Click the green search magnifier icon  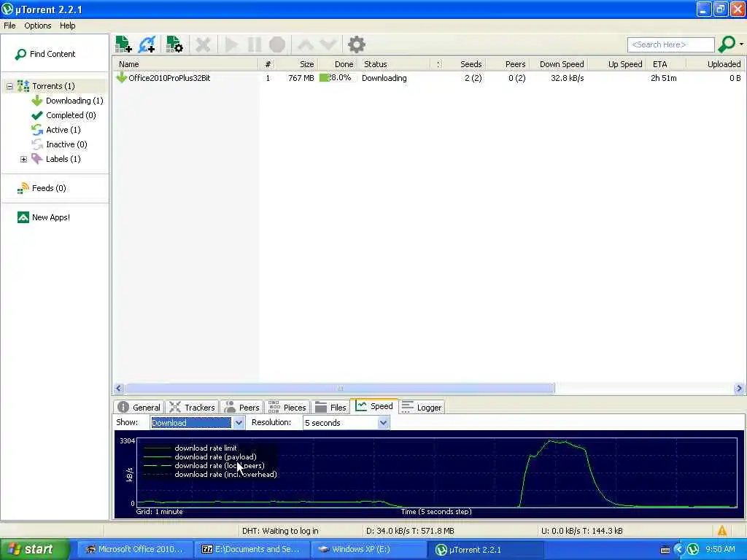[727, 44]
